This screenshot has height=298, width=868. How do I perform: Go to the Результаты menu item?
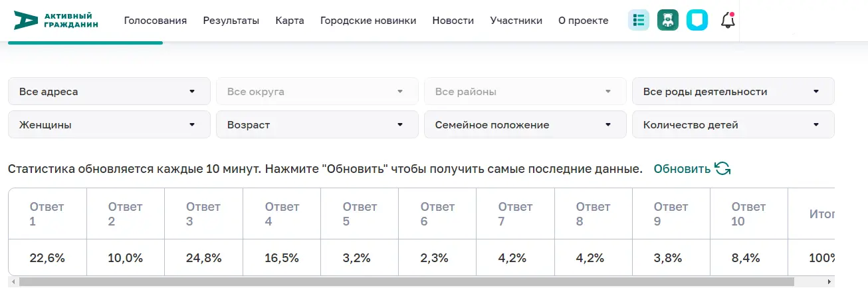(x=231, y=21)
